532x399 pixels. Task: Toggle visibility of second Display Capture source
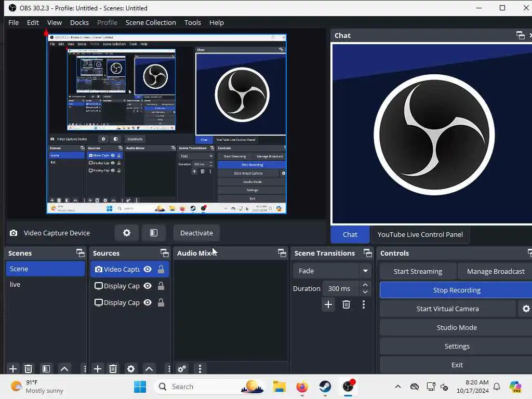[x=148, y=302]
